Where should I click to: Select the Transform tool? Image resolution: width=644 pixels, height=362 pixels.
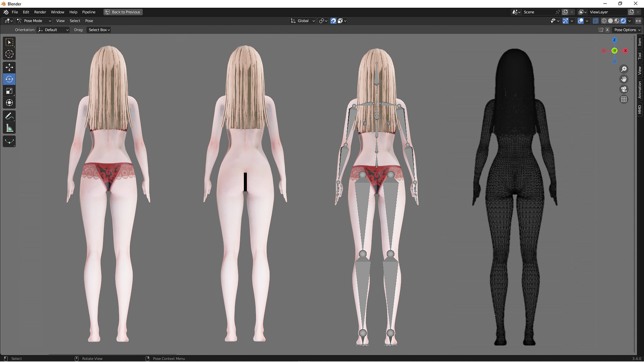click(9, 103)
